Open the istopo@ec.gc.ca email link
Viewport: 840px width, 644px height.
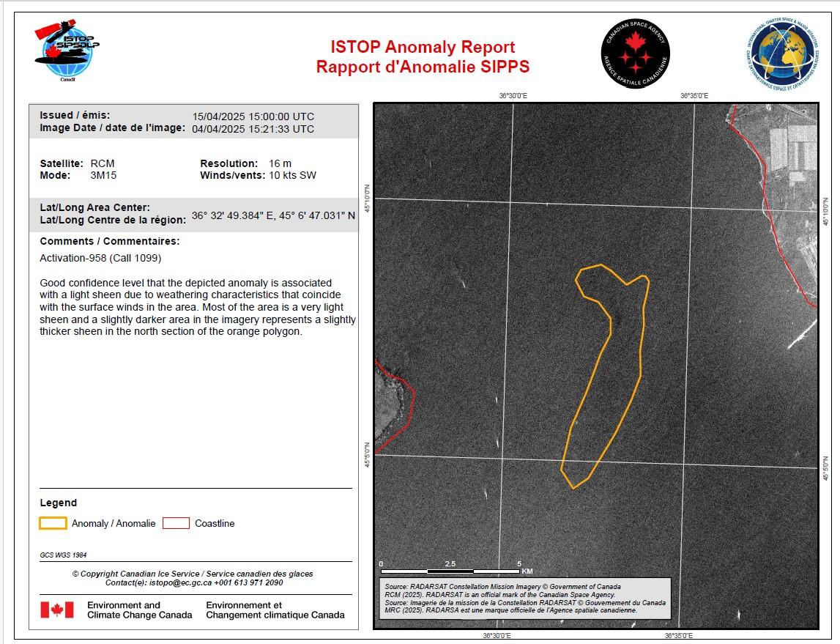coord(180,582)
